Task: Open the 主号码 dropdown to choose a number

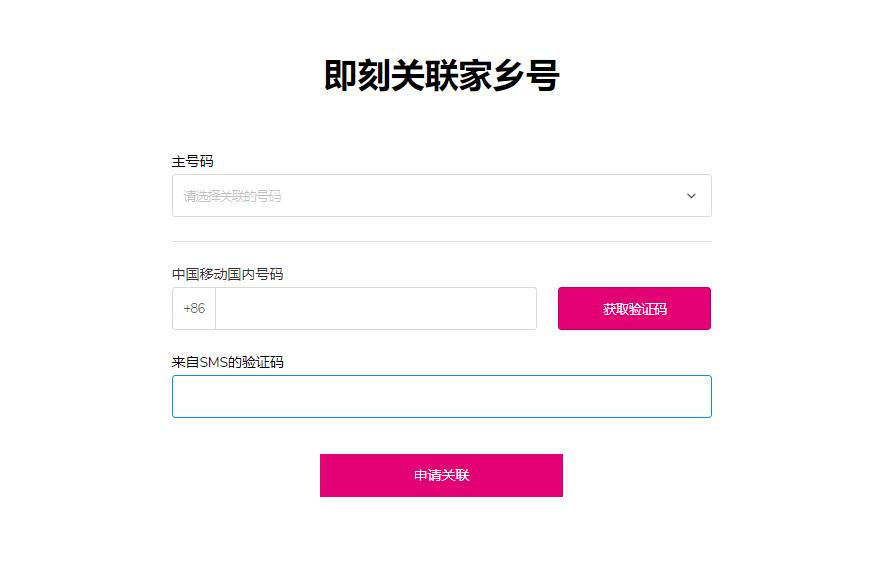Action: [440, 195]
